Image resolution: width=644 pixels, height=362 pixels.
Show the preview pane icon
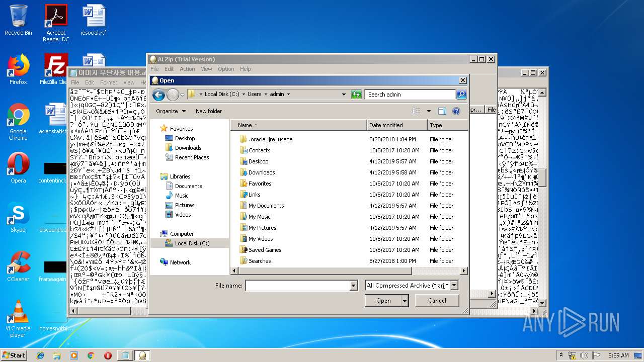coord(442,111)
